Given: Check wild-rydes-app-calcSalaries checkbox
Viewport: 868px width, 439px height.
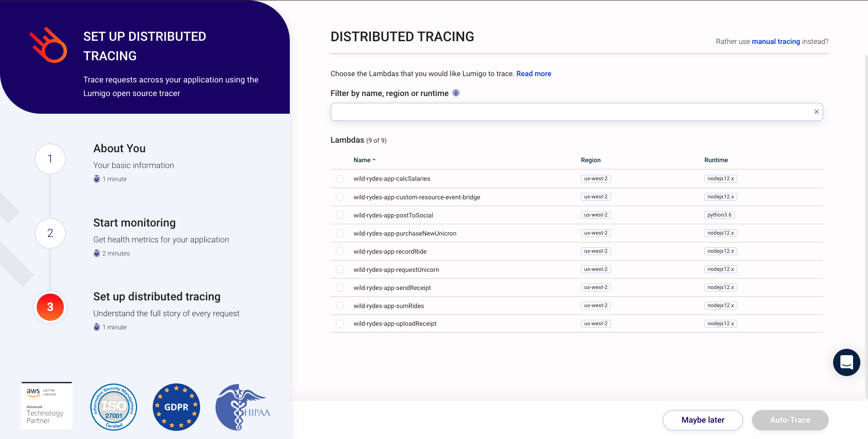Looking at the screenshot, I should (x=340, y=178).
